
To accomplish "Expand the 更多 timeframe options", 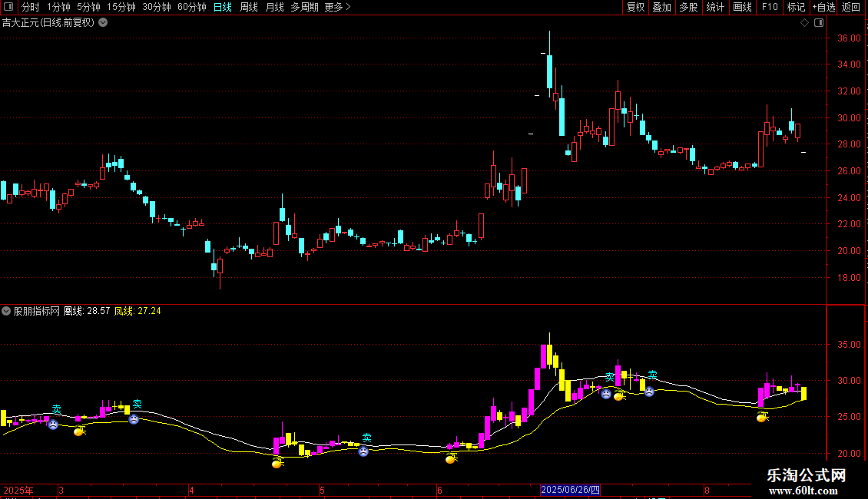I will click(338, 7).
